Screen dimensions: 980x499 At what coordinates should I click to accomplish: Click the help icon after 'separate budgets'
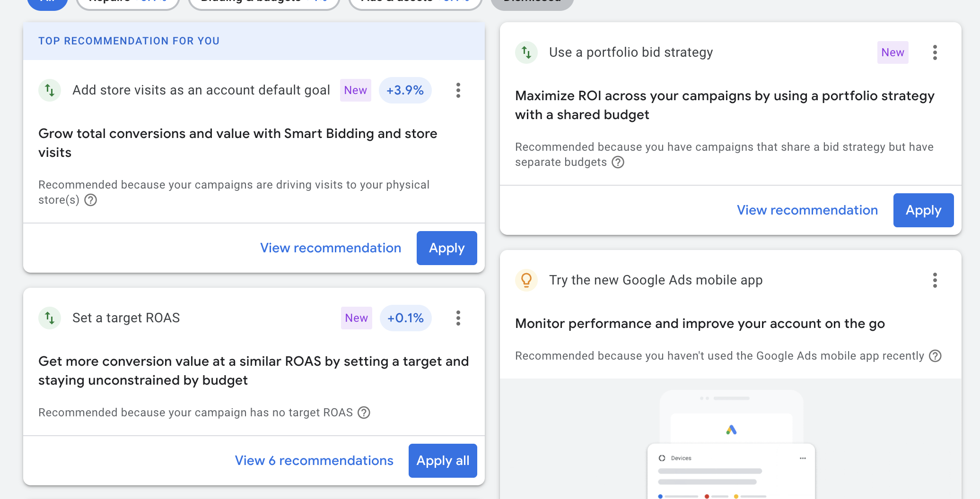click(x=618, y=162)
